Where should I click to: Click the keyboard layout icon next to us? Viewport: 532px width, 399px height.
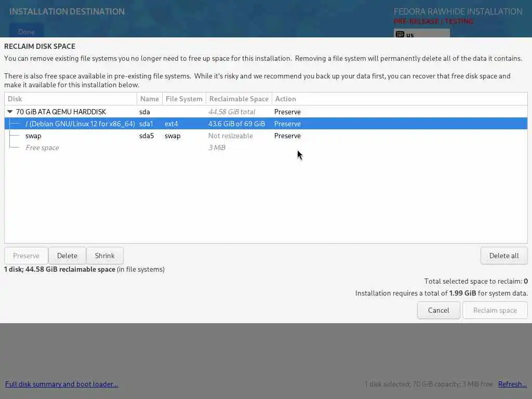pos(400,34)
